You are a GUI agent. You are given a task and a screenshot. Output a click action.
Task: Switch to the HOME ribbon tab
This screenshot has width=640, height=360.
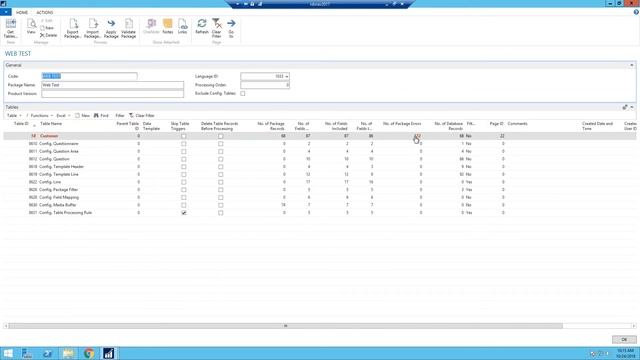coord(22,13)
